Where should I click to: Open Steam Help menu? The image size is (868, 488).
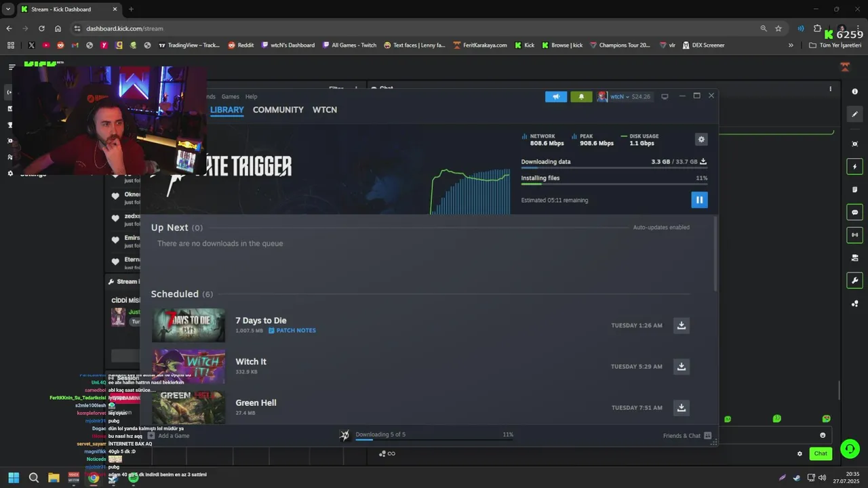pos(252,97)
